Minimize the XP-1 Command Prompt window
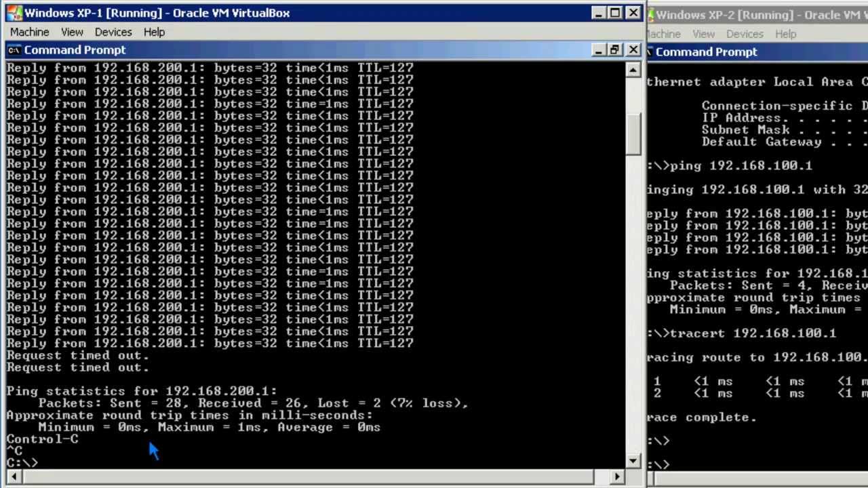 (598, 50)
